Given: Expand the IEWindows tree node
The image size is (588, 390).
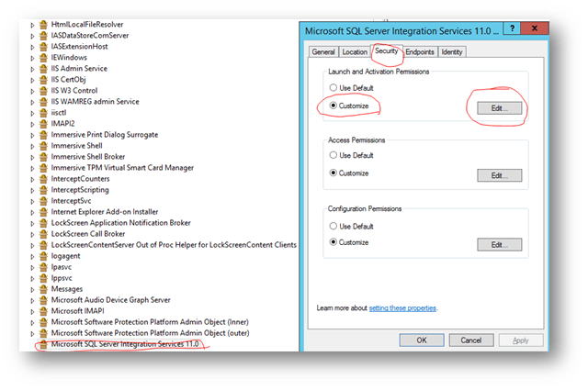Looking at the screenshot, I should (x=33, y=57).
